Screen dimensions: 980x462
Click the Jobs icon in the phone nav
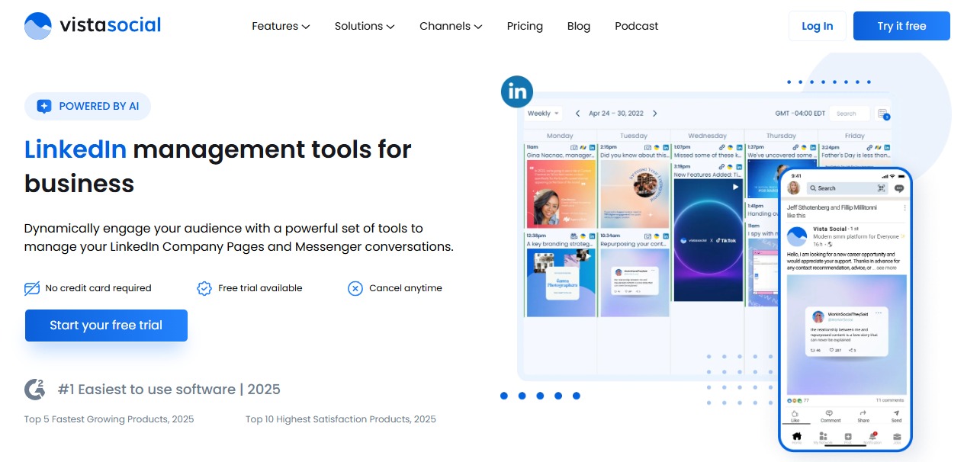coord(897,436)
